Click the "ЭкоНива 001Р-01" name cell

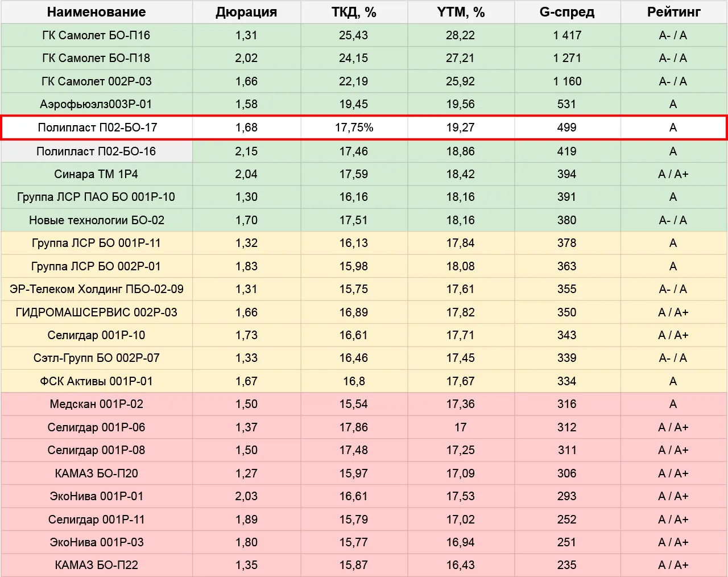pyautogui.click(x=96, y=496)
